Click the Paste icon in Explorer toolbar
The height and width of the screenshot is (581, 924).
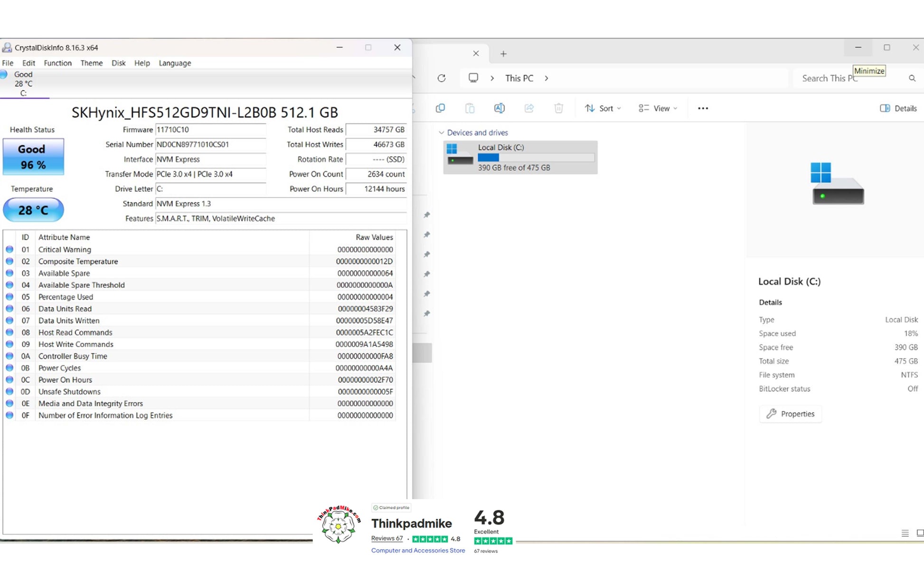coord(470,108)
